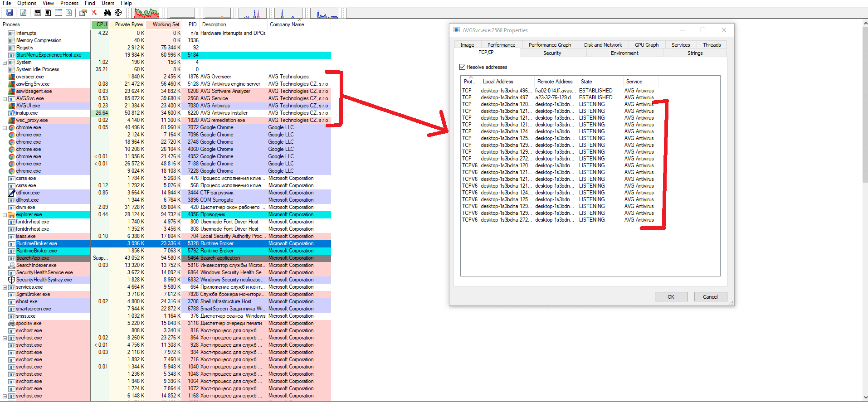Switch to the Performance Graph tab
868x402 pixels.
pyautogui.click(x=550, y=45)
